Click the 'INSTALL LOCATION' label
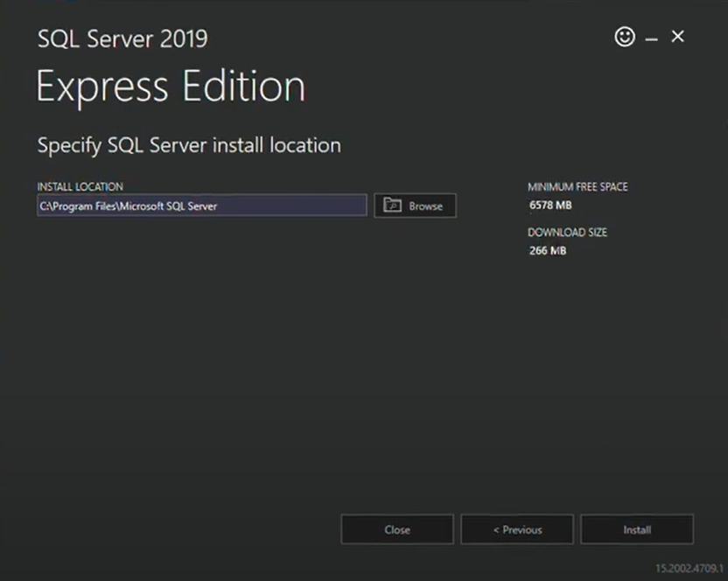The width and height of the screenshot is (728, 581). click(x=80, y=186)
